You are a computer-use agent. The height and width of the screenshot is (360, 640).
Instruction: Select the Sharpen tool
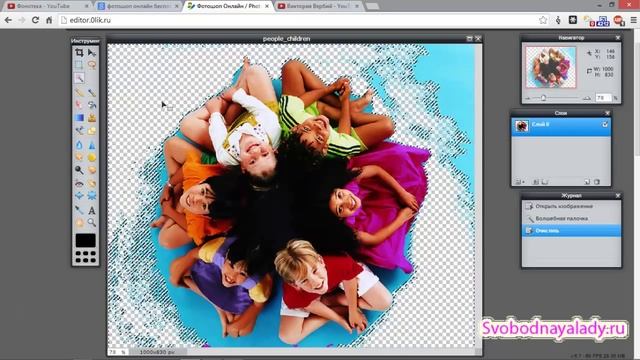pyautogui.click(x=92, y=145)
